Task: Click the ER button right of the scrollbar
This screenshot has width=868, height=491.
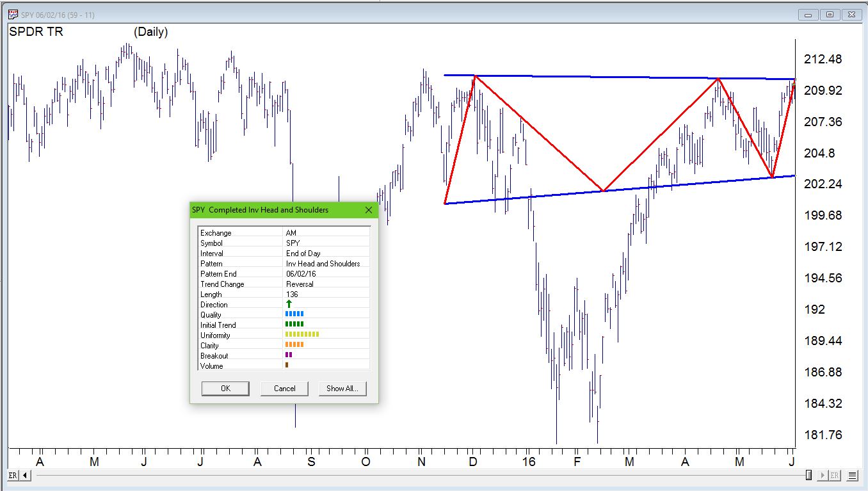Action: point(835,476)
